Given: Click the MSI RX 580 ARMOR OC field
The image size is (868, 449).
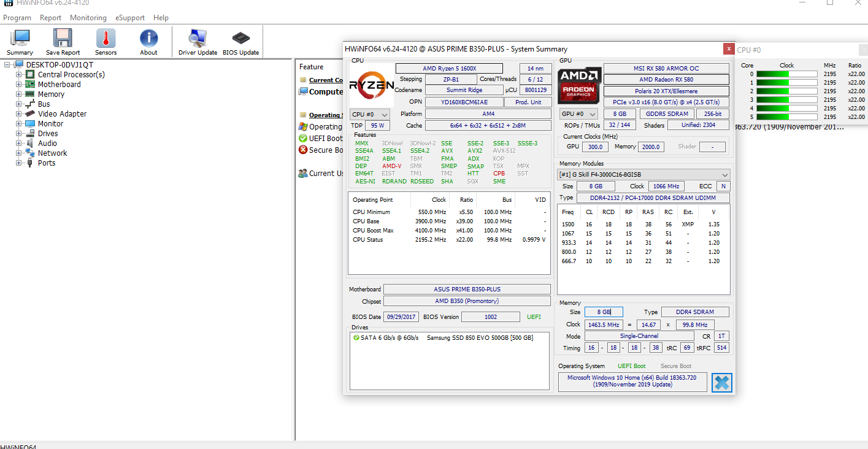Looking at the screenshot, I should pyautogui.click(x=666, y=69).
